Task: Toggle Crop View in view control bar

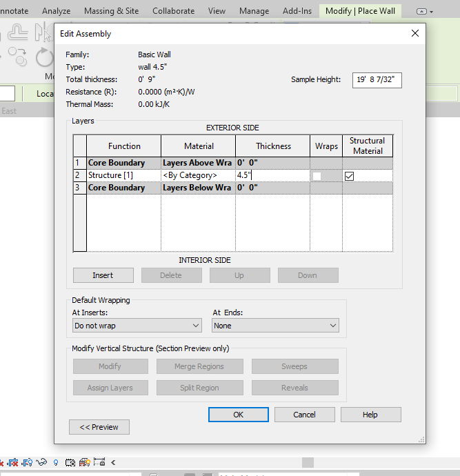Action: 12,463
